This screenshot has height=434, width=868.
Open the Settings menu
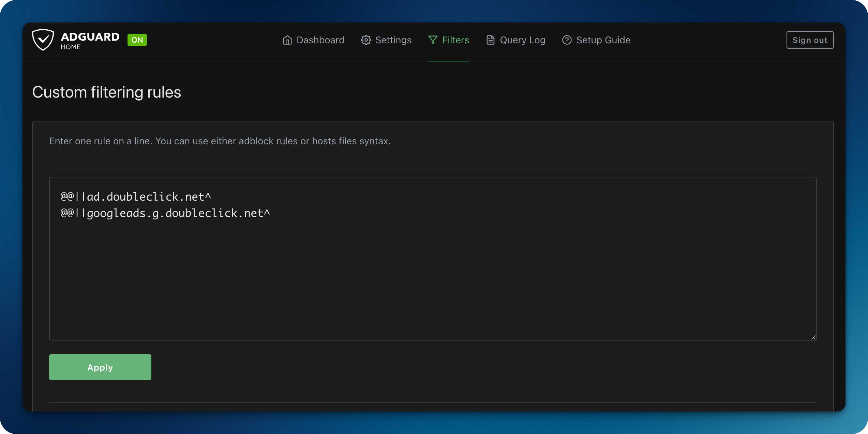coord(386,40)
